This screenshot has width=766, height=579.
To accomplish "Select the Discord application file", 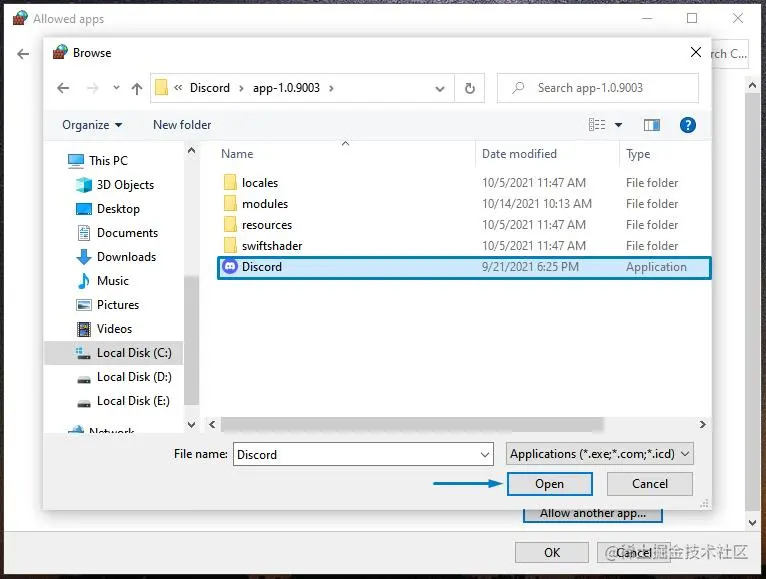I will coord(464,267).
